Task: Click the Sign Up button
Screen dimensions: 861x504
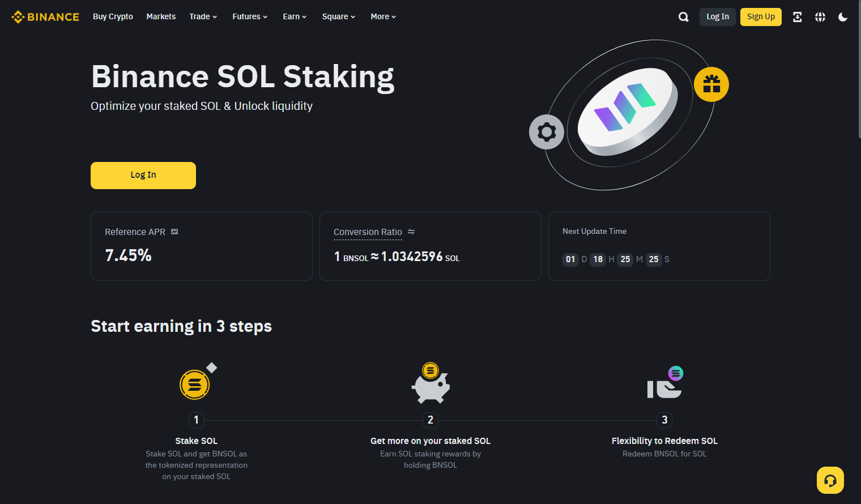Action: coord(761,17)
